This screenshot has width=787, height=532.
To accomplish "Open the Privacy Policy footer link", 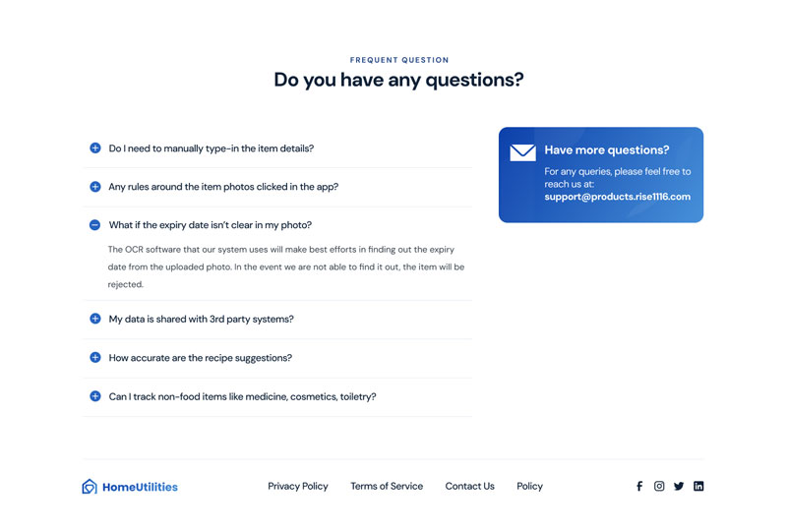I will (x=298, y=486).
